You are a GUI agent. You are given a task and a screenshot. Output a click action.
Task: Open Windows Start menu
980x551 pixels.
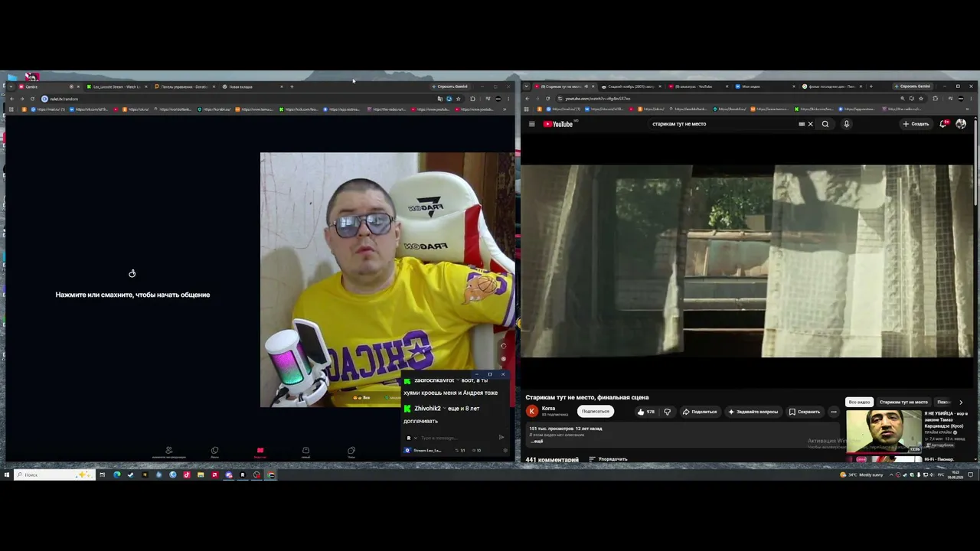pos(7,474)
